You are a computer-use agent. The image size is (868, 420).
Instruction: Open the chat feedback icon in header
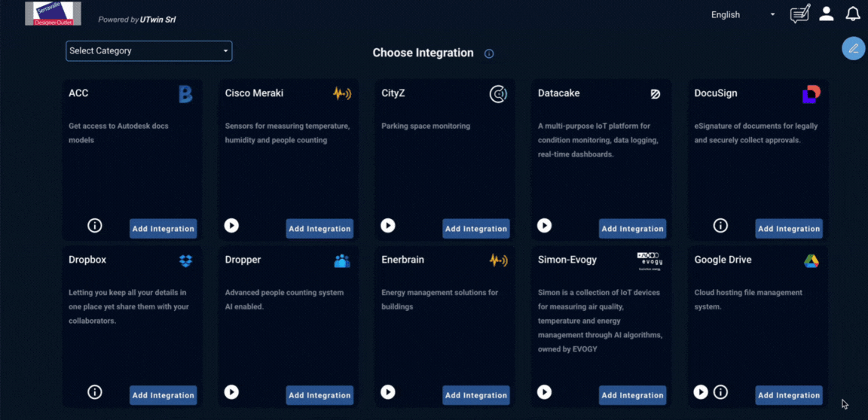click(x=799, y=14)
